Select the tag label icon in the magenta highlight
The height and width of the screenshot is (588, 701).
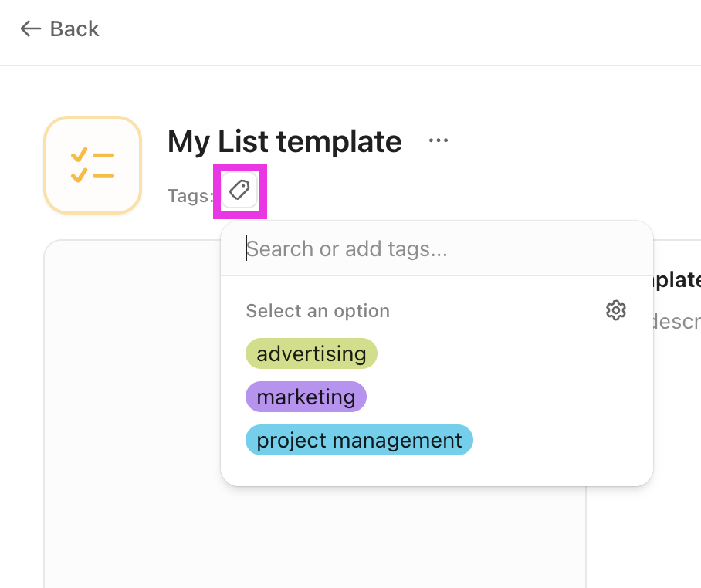pos(240,190)
